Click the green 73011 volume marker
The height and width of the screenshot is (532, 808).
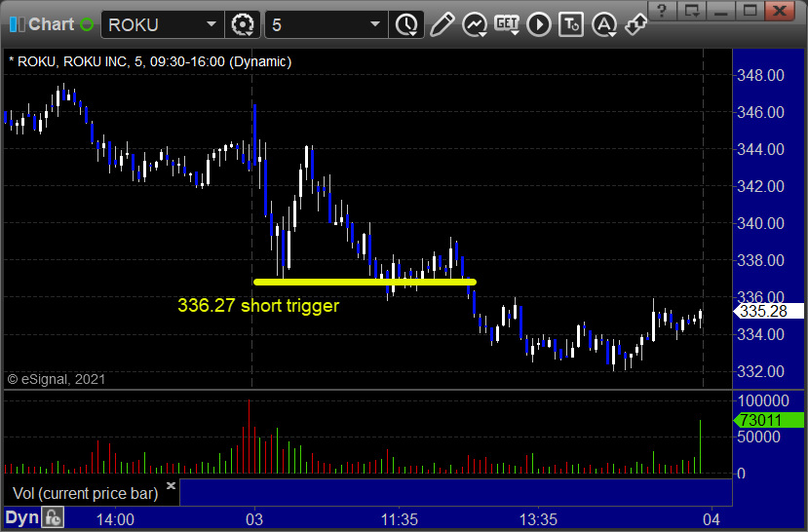coord(768,420)
